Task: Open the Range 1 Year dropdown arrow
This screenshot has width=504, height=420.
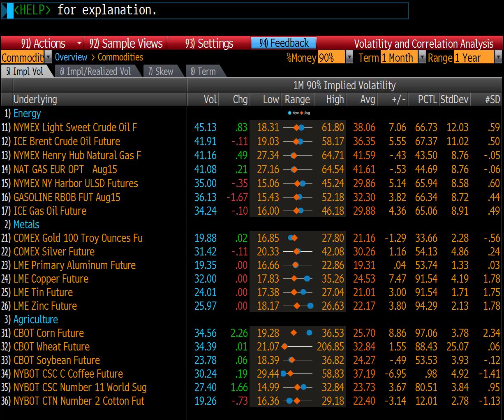Action: click(498, 57)
